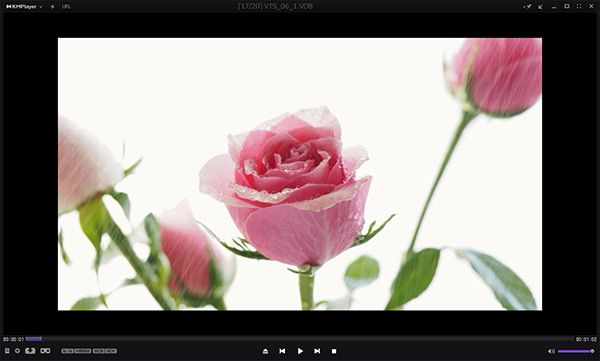Image resolution: width=600 pixels, height=361 pixels.
Task: Click the 360-degree video mode icon
Action: coord(30,351)
